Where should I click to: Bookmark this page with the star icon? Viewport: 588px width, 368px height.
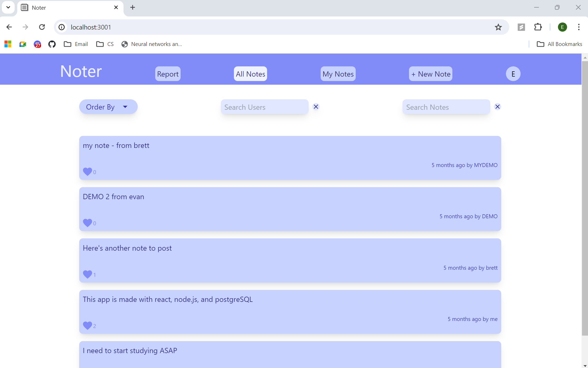498,27
